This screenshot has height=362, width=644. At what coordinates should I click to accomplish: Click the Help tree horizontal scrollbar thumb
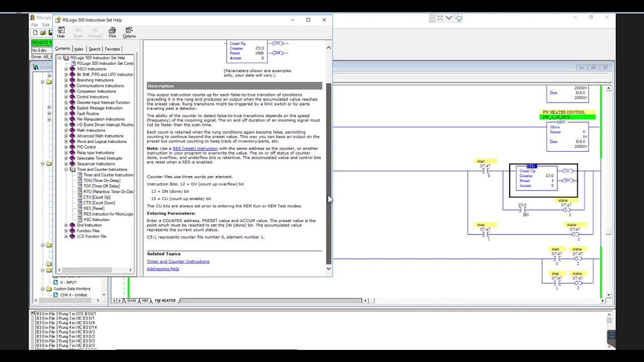click(x=87, y=270)
